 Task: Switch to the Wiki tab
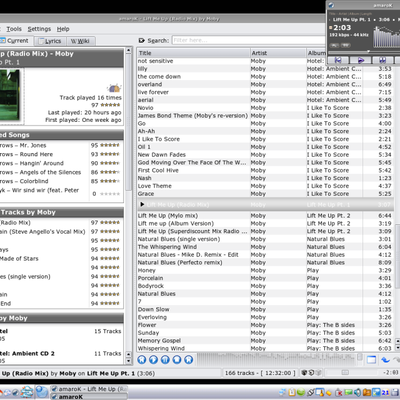point(80,41)
